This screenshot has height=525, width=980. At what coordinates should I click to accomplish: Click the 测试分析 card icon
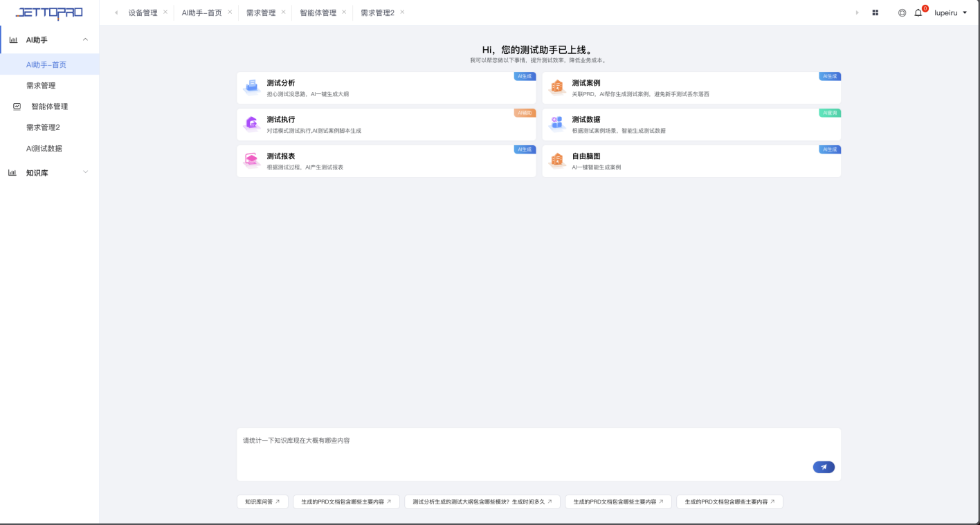click(x=252, y=87)
